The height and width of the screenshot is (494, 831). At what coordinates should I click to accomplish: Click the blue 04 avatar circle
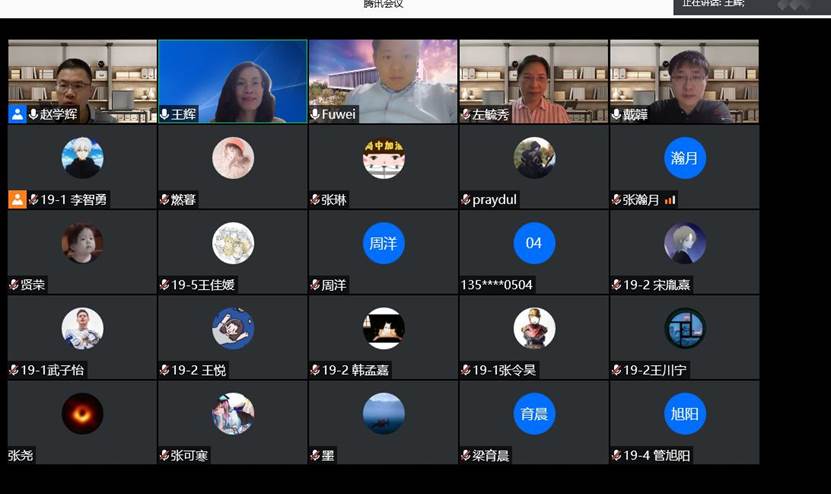(x=534, y=243)
